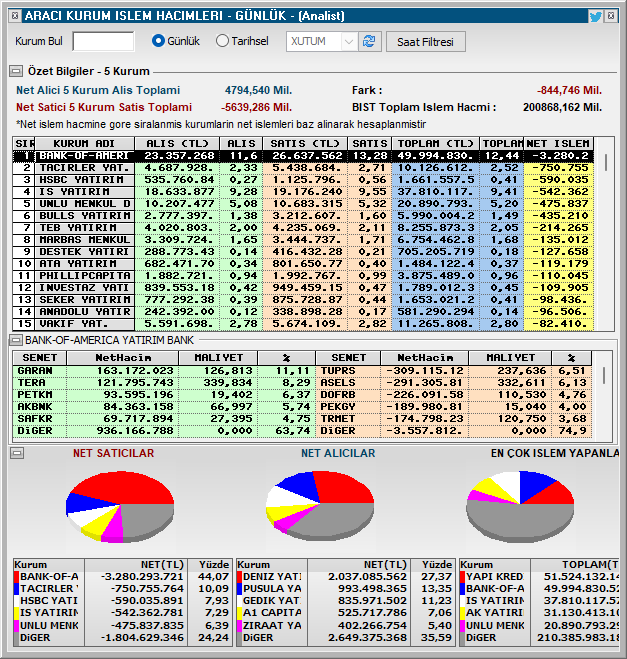
Task: Collapse the NET SATICILAR charts section
Action: 16,453
